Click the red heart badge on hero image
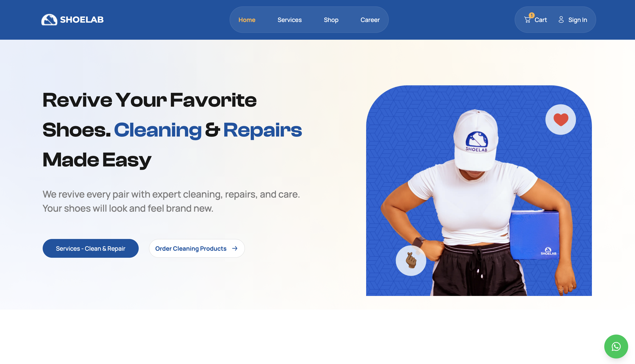 click(561, 119)
